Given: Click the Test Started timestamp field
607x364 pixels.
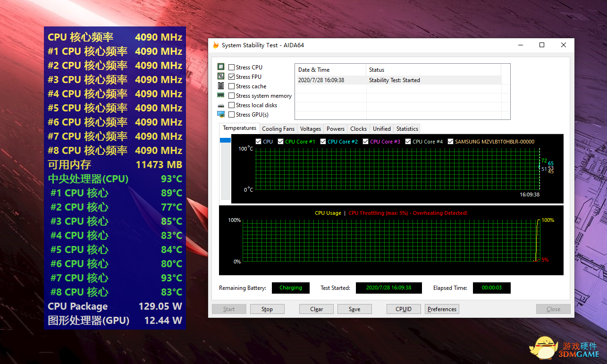Looking at the screenshot, I should coord(388,288).
